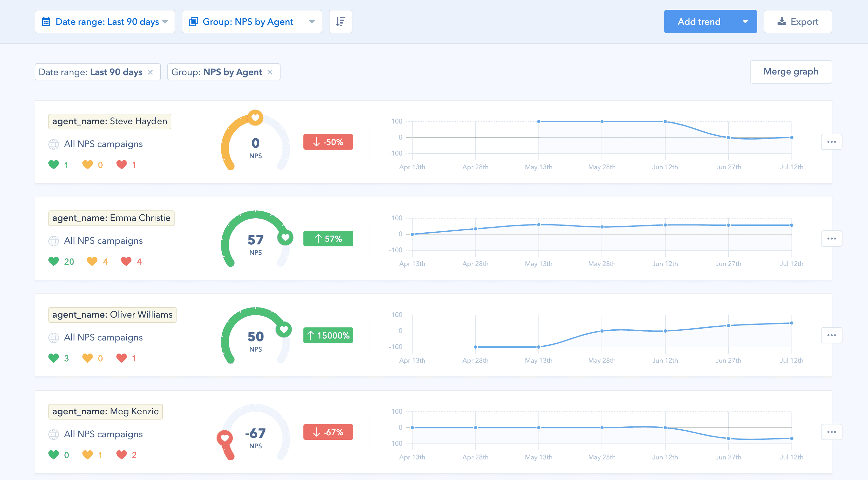
Task: Expand the Add trend dropdown arrow
Action: click(x=745, y=21)
